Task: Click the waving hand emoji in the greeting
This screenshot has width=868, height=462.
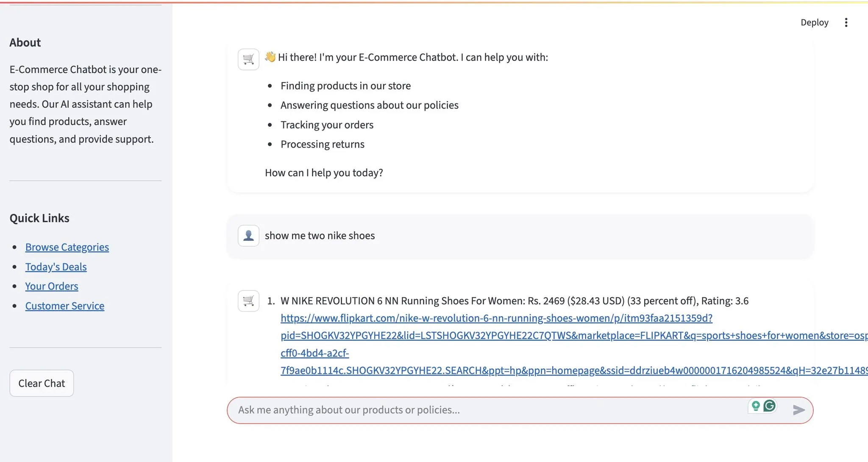Action: [270, 56]
